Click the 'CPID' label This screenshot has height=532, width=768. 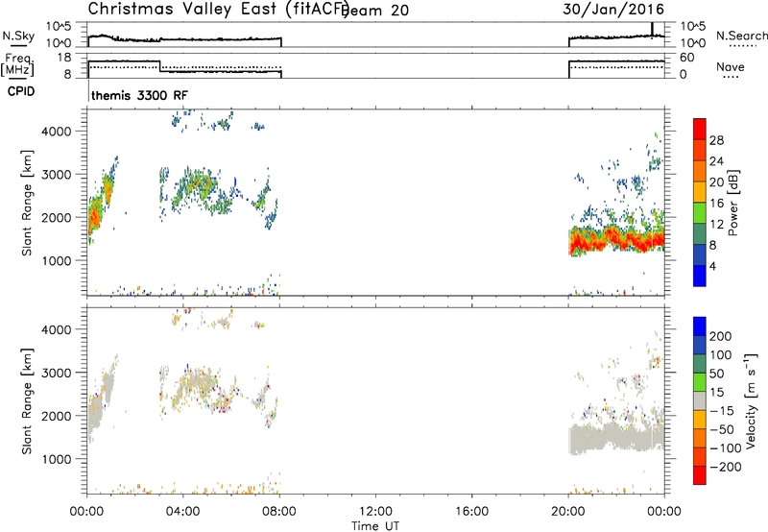click(21, 91)
